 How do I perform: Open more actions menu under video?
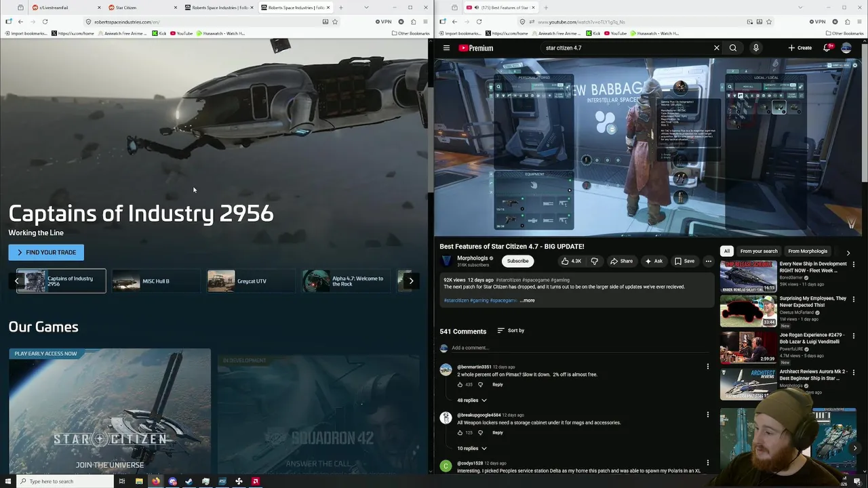click(x=708, y=261)
